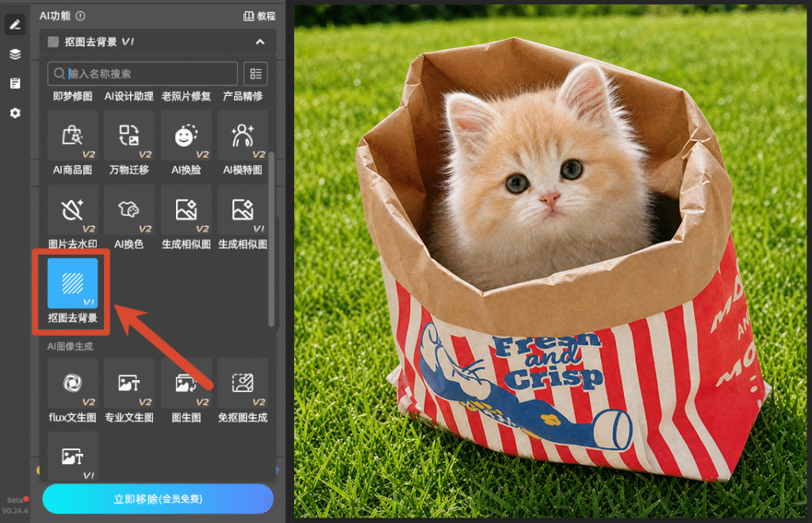Toggle the list view icon beside search
The width and height of the screenshot is (812, 523).
pos(256,74)
